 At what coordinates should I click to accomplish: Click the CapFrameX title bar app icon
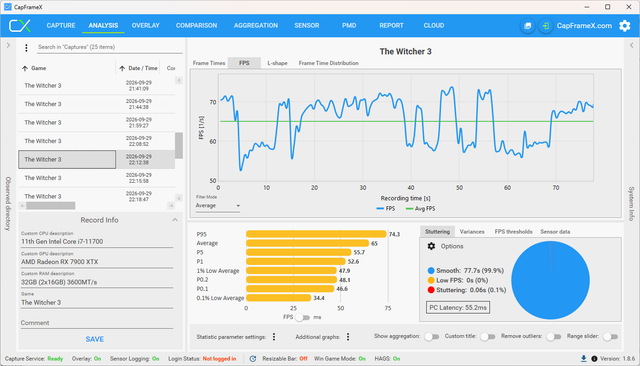coord(7,7)
